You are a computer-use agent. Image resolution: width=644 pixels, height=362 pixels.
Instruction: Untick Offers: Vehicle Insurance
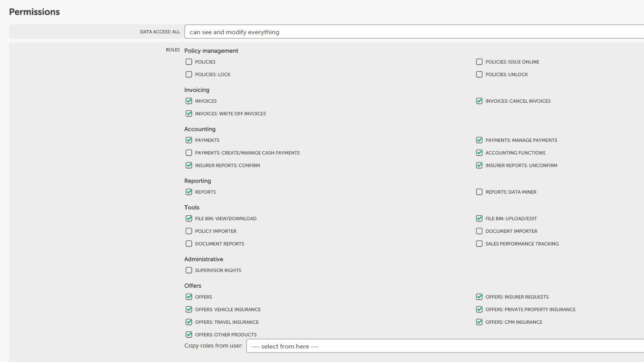tap(189, 310)
